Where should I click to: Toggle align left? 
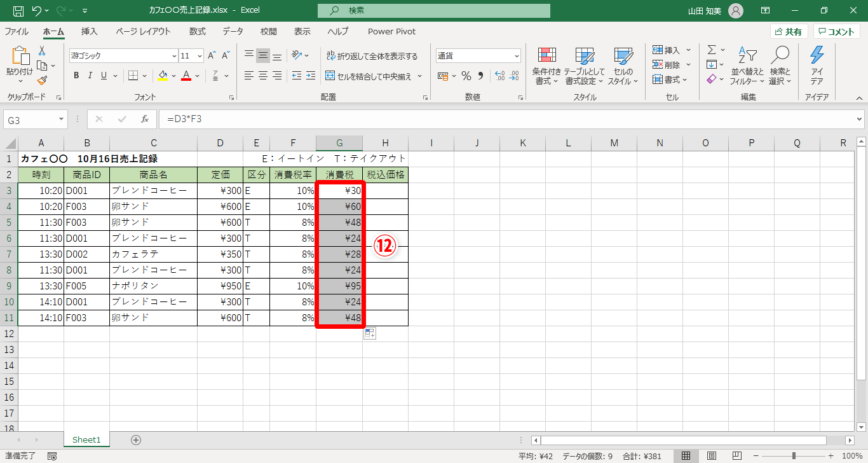click(x=249, y=76)
